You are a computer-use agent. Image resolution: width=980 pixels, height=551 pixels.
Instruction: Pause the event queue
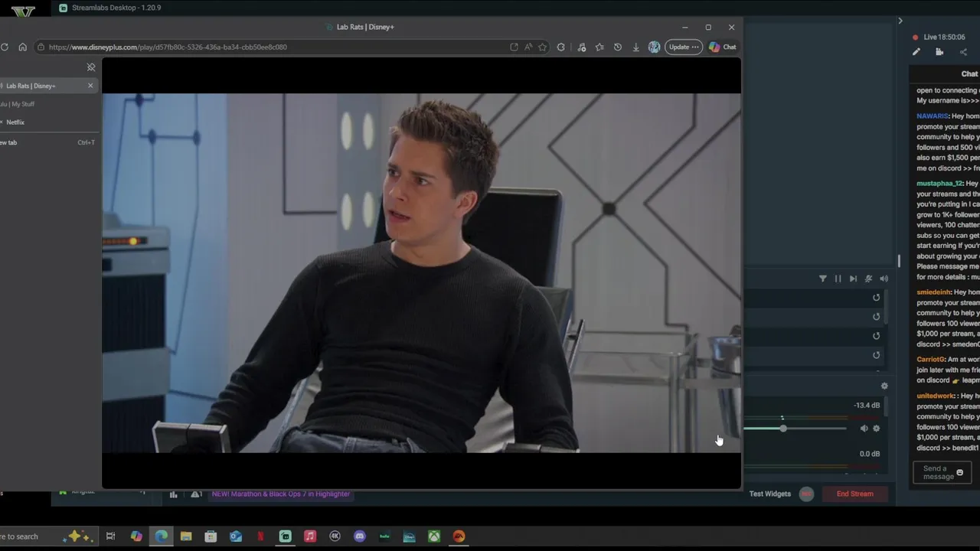838,279
